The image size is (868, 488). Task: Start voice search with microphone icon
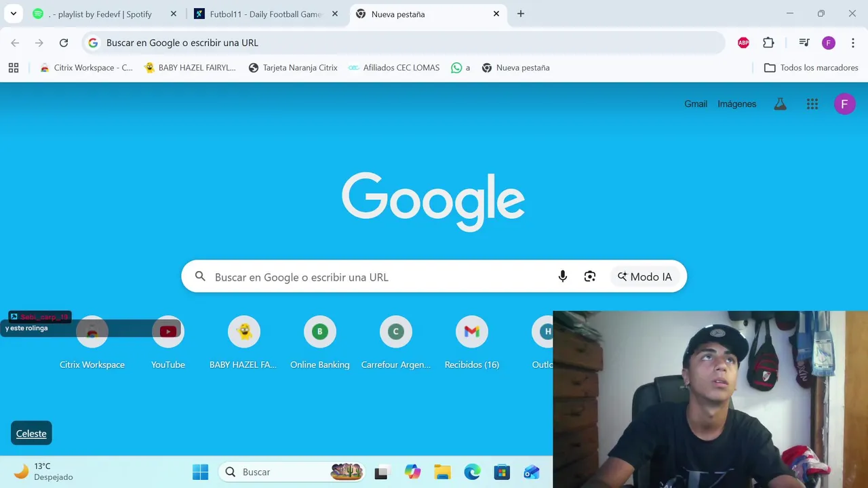pyautogui.click(x=562, y=277)
